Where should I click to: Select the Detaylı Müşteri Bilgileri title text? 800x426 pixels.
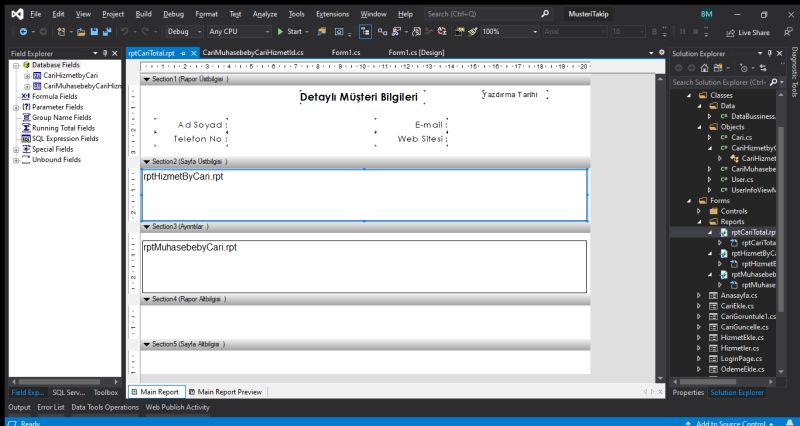[x=359, y=97]
